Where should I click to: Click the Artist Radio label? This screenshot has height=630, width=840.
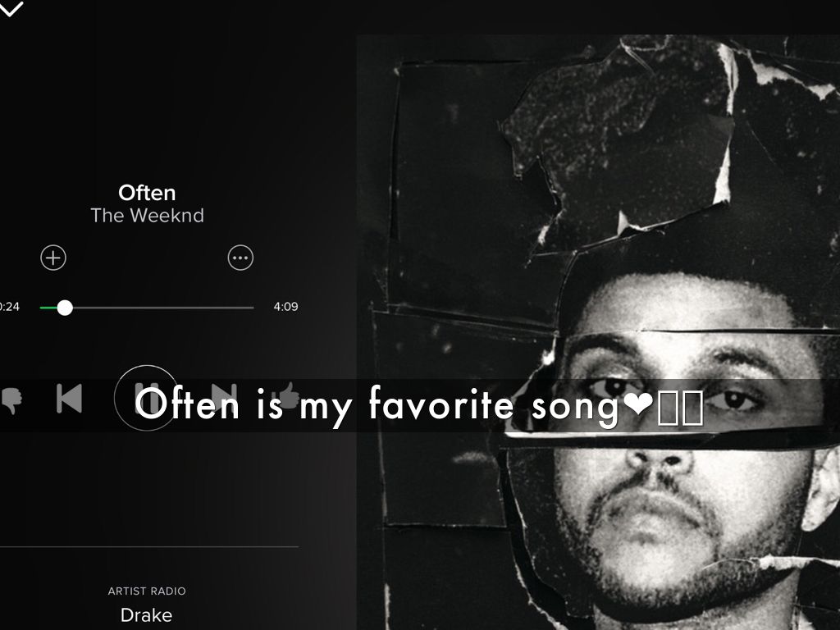coord(147,591)
